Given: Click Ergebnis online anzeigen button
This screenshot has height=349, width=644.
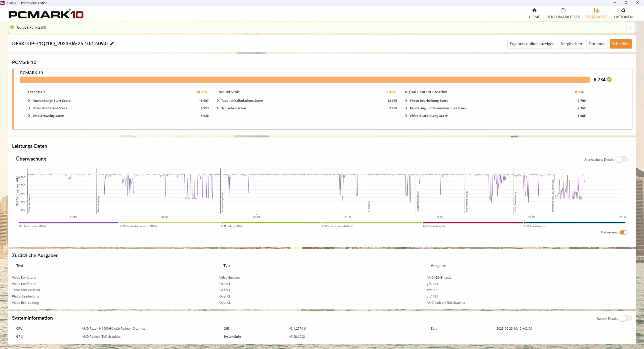Looking at the screenshot, I should point(532,44).
